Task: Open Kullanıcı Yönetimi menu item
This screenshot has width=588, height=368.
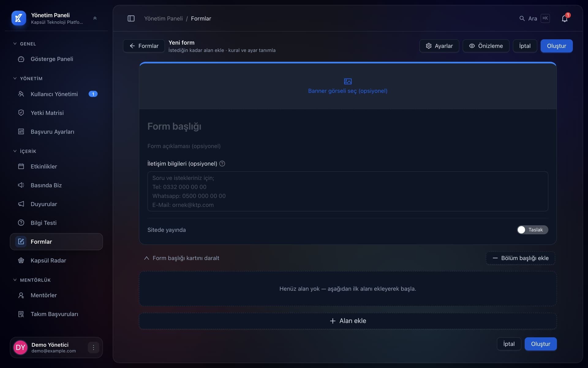Action: pos(56,94)
